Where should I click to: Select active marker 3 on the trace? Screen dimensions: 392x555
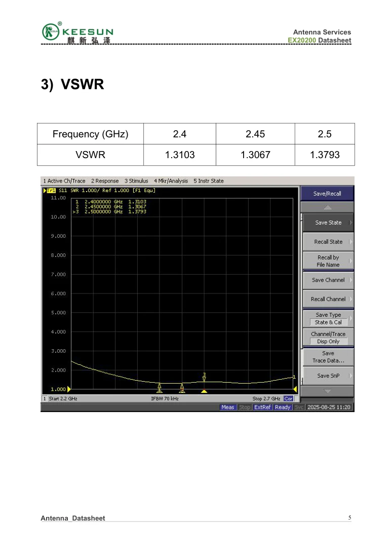[204, 377]
